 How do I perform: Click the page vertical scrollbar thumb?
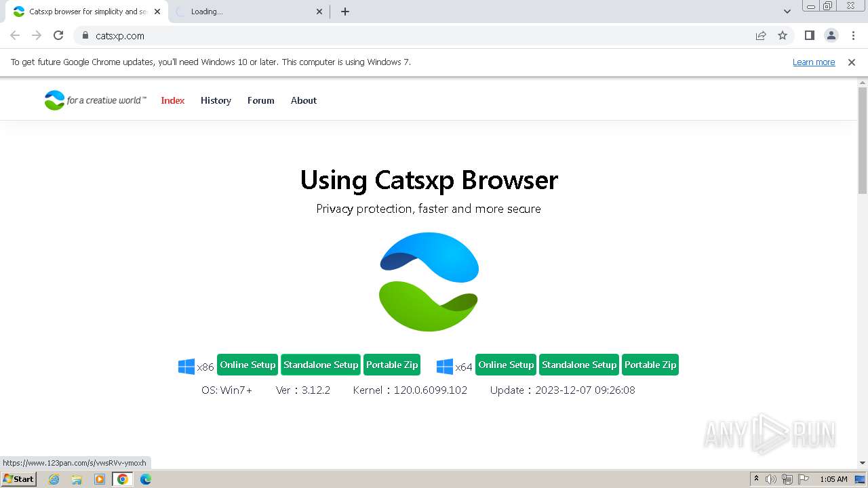pos(863,140)
